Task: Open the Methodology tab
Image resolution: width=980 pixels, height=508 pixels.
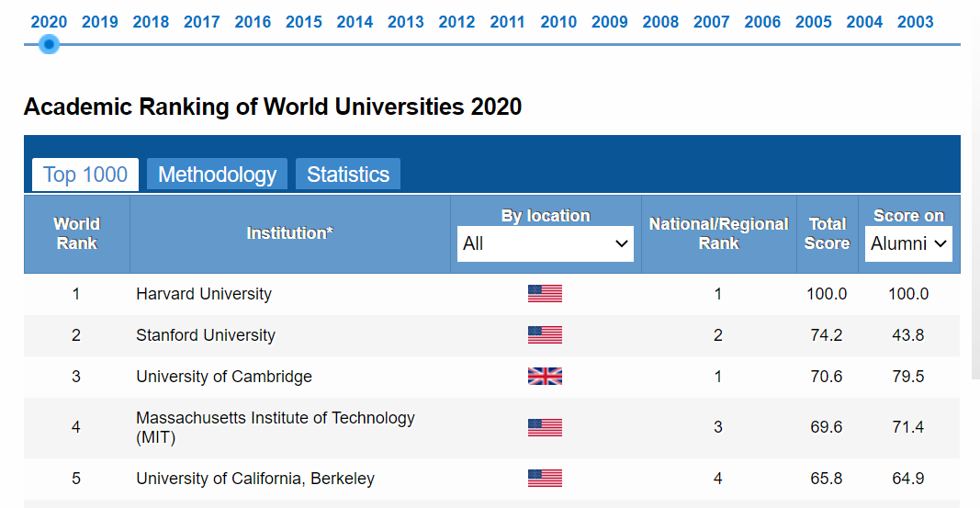Action: point(217,175)
